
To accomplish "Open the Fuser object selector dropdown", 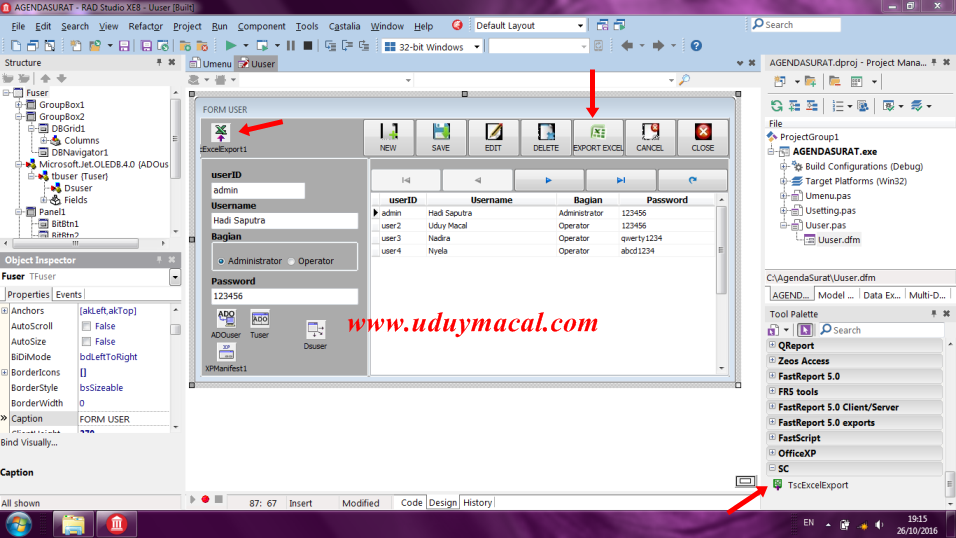I will 175,277.
